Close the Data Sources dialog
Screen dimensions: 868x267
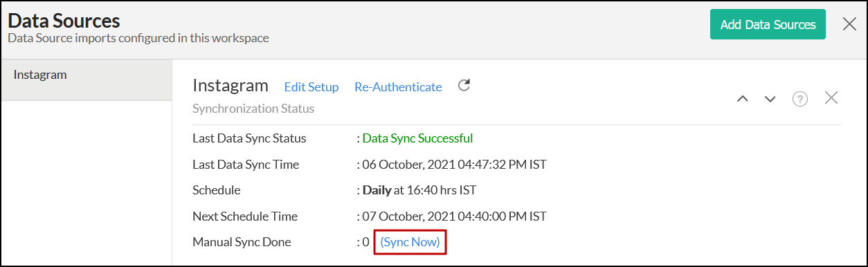849,24
